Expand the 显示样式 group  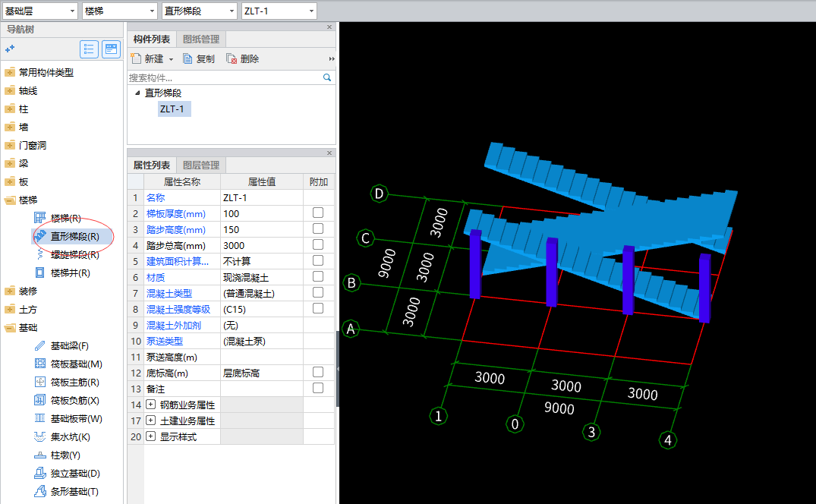coord(150,436)
